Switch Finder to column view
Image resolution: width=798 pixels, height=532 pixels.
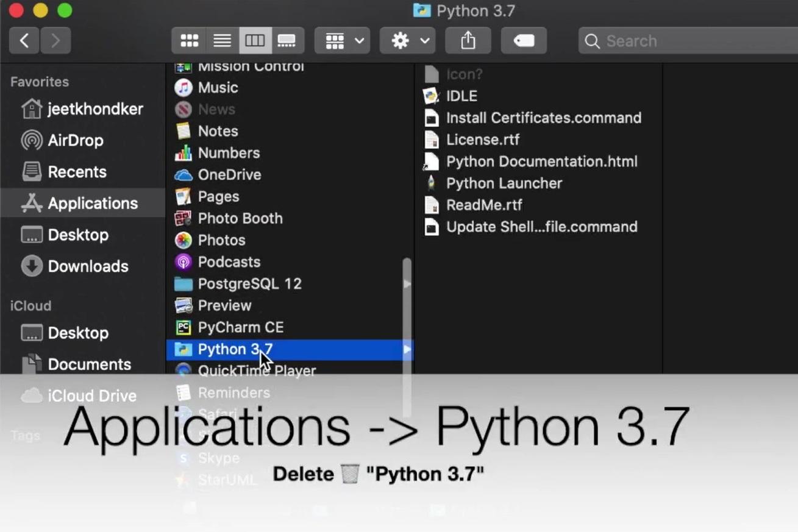(255, 41)
